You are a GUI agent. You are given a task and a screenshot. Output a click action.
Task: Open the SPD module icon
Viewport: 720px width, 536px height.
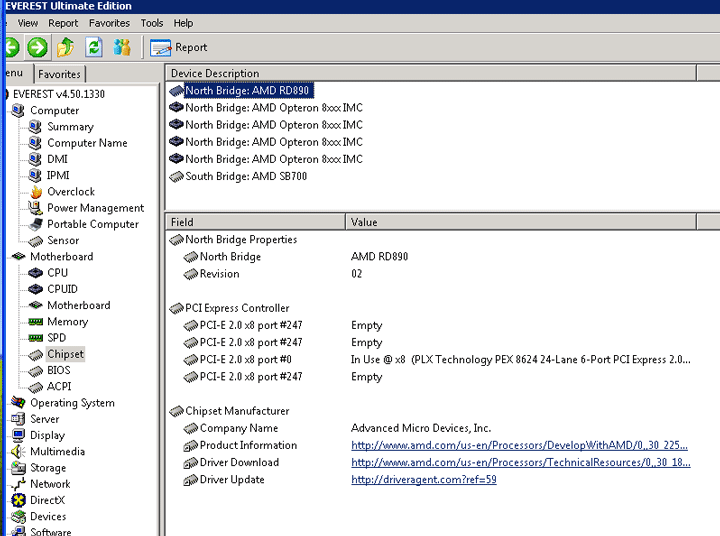[x=35, y=338]
